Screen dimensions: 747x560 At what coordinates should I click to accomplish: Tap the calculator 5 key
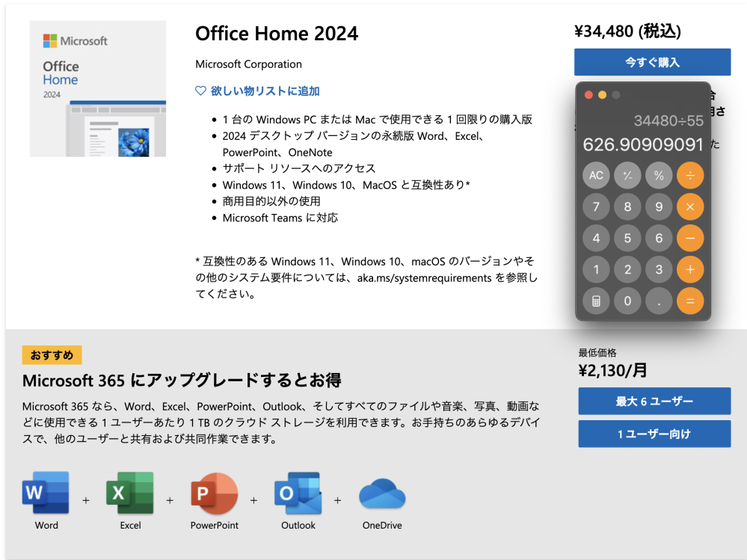click(627, 238)
